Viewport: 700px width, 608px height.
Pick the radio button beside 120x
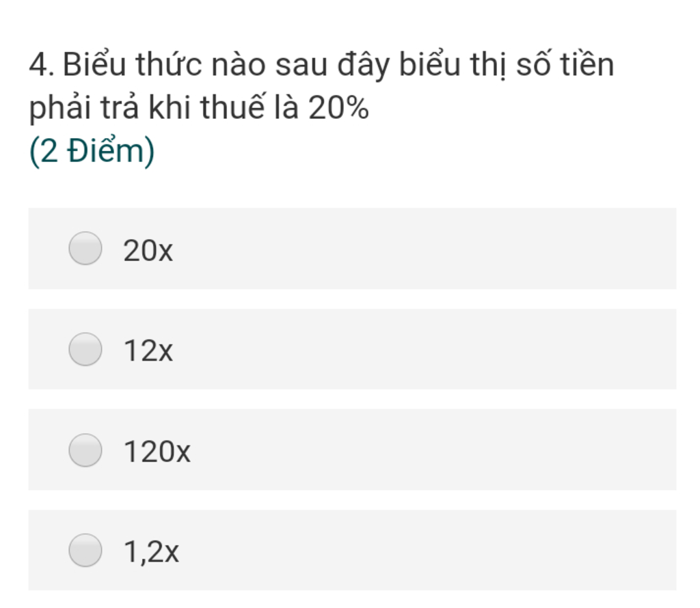point(85,450)
